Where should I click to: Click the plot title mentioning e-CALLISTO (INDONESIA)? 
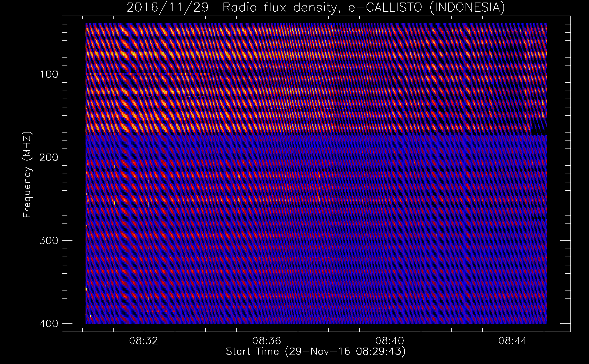tap(316, 7)
